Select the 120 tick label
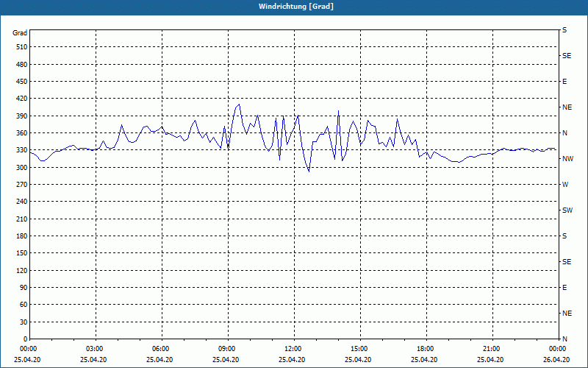Screen dimensions: 588x368 (22, 270)
